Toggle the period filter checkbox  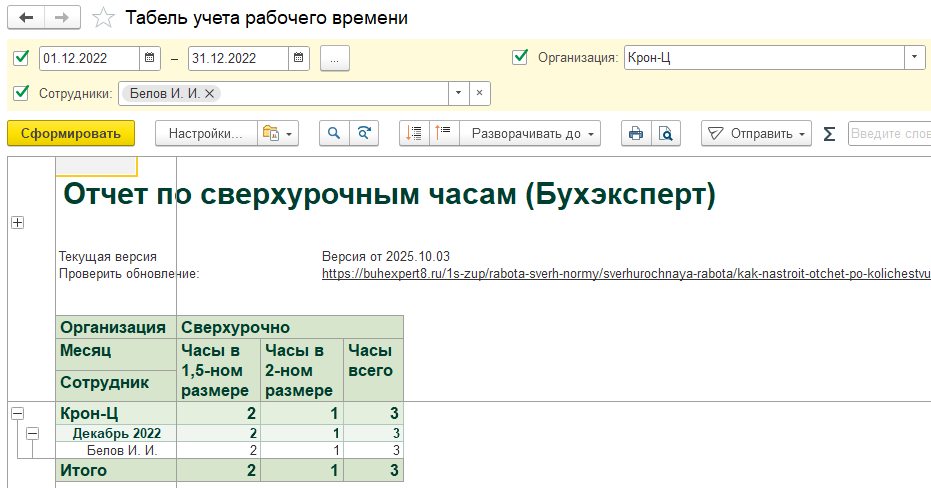[21, 58]
